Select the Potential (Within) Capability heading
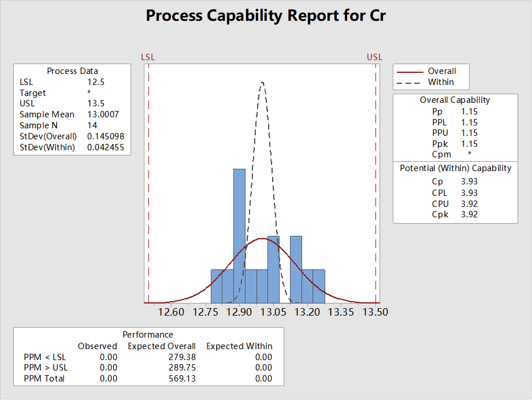Image resolution: width=532 pixels, height=400 pixels. tap(455, 168)
